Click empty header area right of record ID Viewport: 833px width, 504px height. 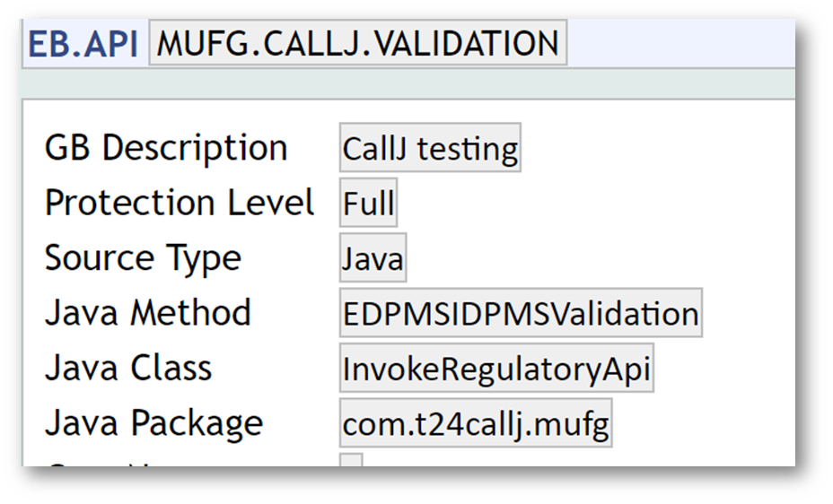coord(682,43)
